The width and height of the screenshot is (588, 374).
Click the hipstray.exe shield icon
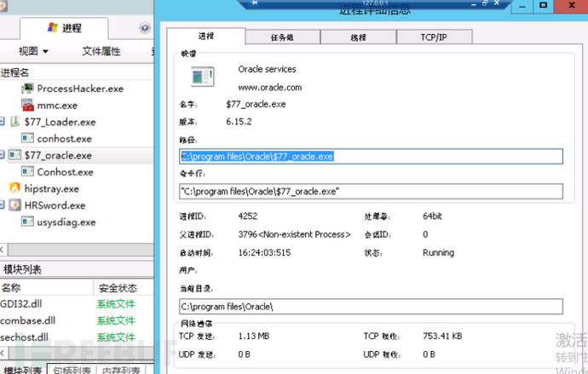pyautogui.click(x=15, y=188)
